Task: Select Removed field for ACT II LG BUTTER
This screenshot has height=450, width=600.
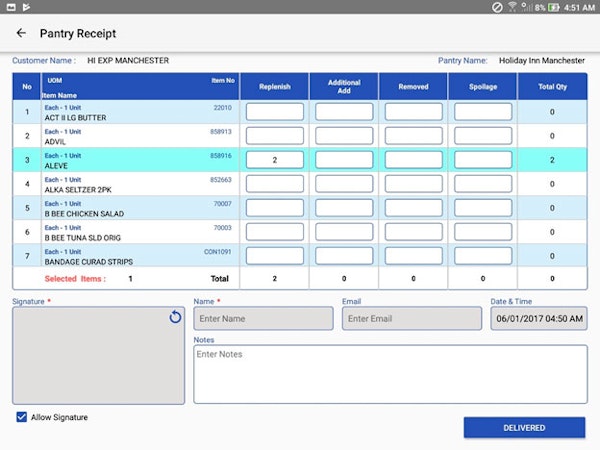Action: click(414, 112)
